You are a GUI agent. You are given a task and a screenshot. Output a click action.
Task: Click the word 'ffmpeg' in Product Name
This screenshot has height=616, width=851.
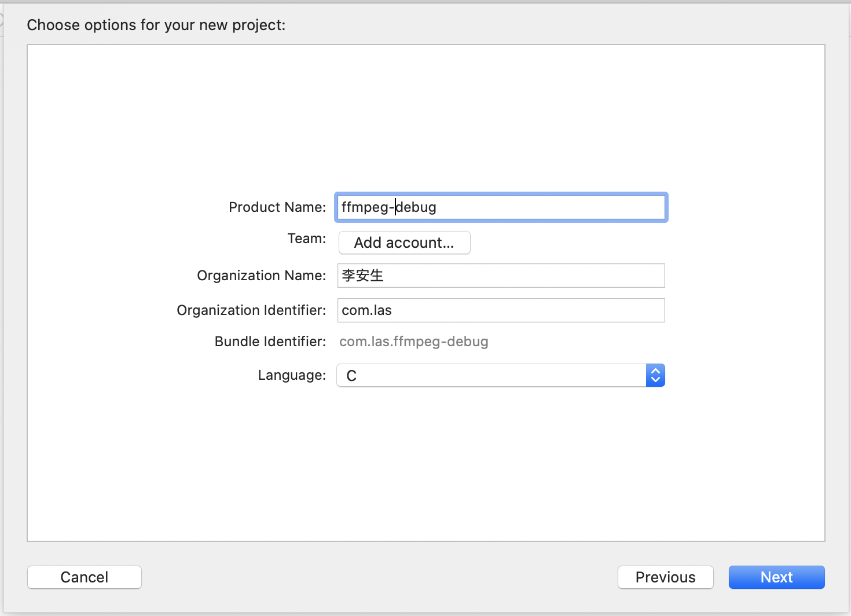[x=365, y=207]
